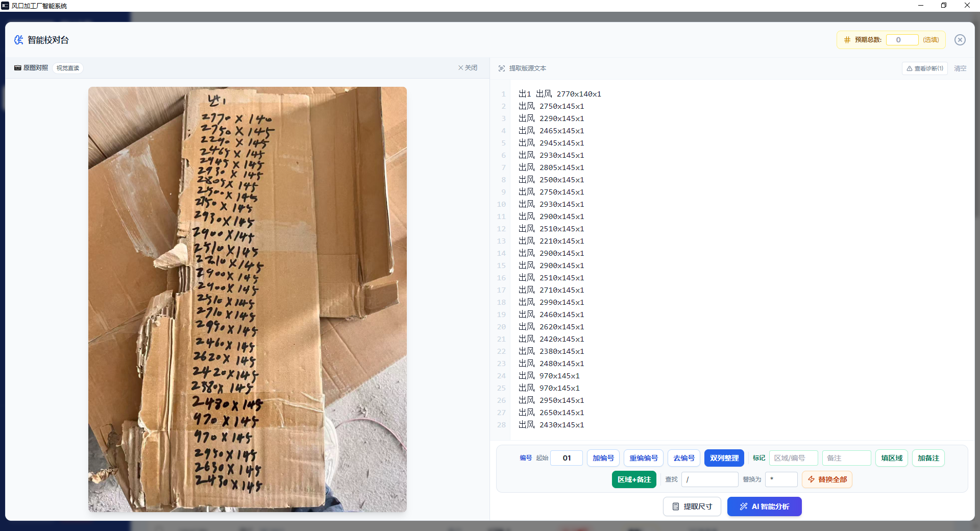Click the hash icon beside 预期总数
Viewport: 980px width, 531px height.
(847, 40)
